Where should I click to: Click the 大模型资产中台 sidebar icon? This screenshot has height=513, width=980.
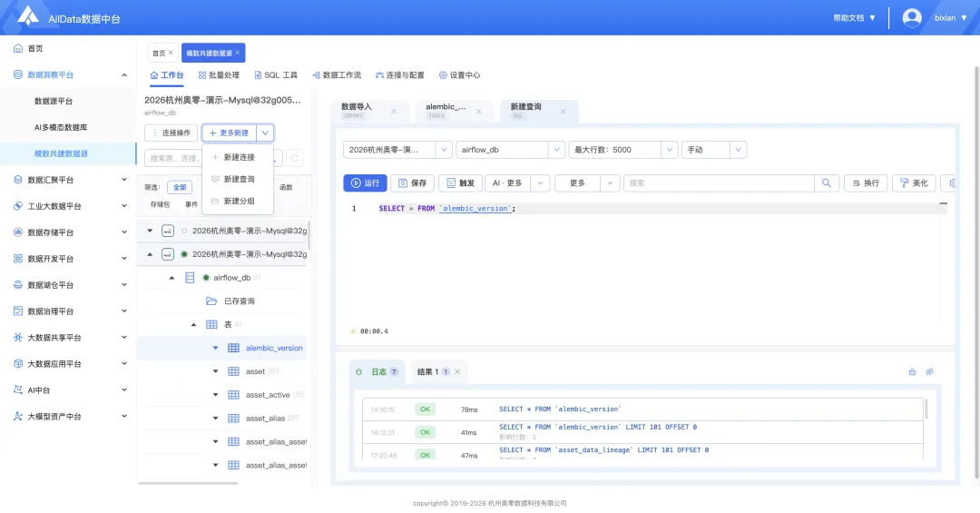coord(18,416)
